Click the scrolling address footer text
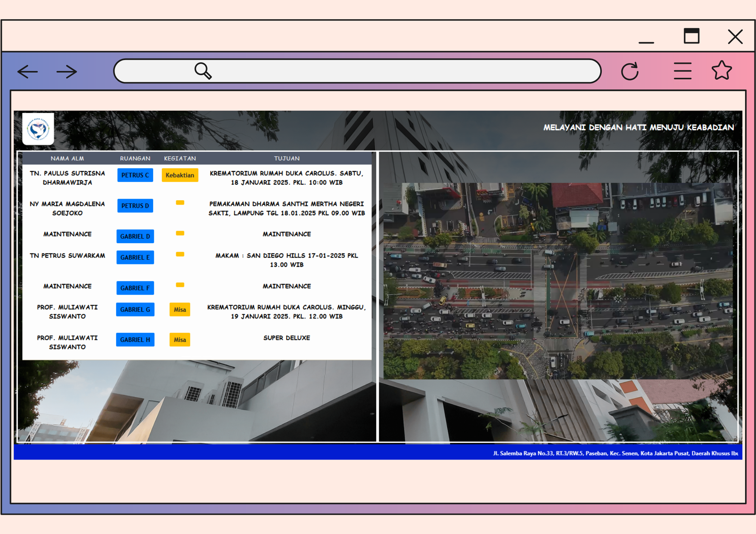Viewport: 756px width, 534px height. (615, 453)
